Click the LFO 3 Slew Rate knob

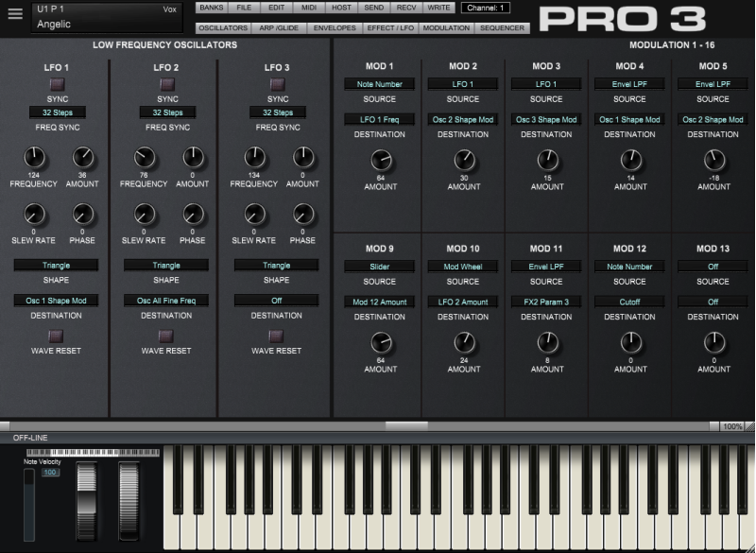click(x=253, y=214)
